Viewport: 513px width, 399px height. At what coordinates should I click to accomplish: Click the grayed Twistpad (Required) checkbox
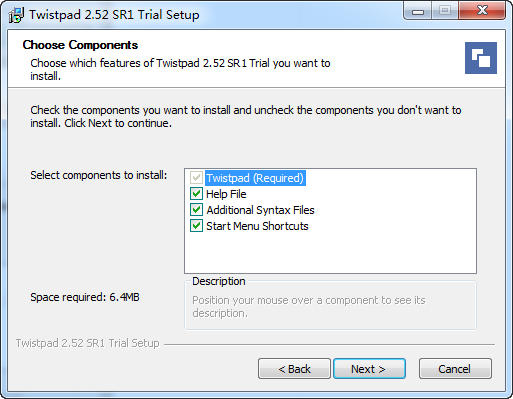pyautogui.click(x=196, y=178)
